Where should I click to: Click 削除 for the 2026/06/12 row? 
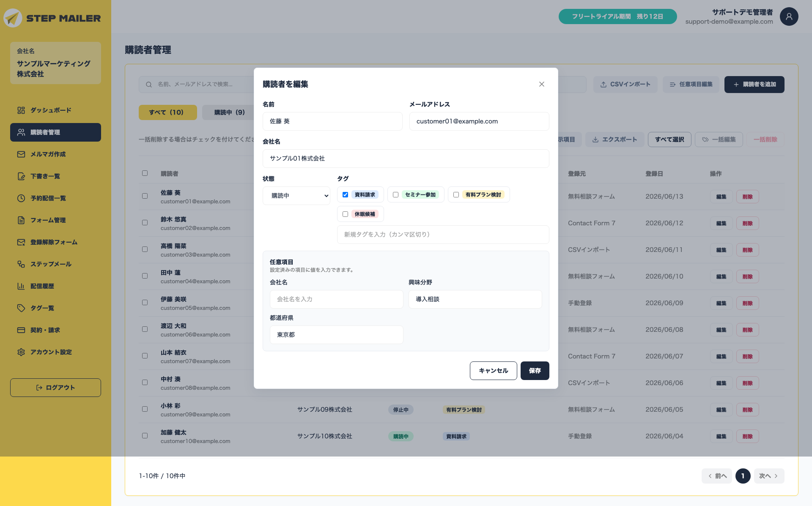[748, 223]
